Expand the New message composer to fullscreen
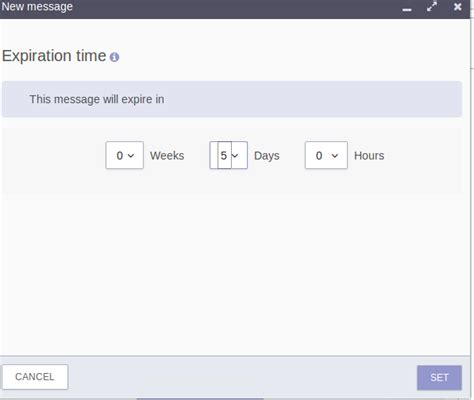474x400 pixels. coord(432,7)
